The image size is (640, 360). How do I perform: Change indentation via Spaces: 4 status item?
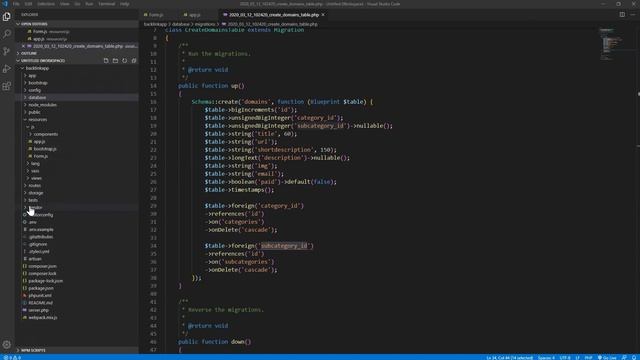(546, 358)
